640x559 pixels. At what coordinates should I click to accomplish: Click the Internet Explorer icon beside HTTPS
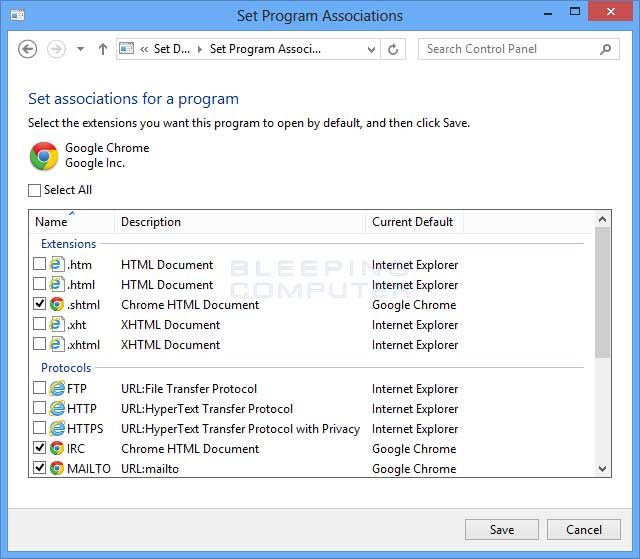[x=57, y=428]
